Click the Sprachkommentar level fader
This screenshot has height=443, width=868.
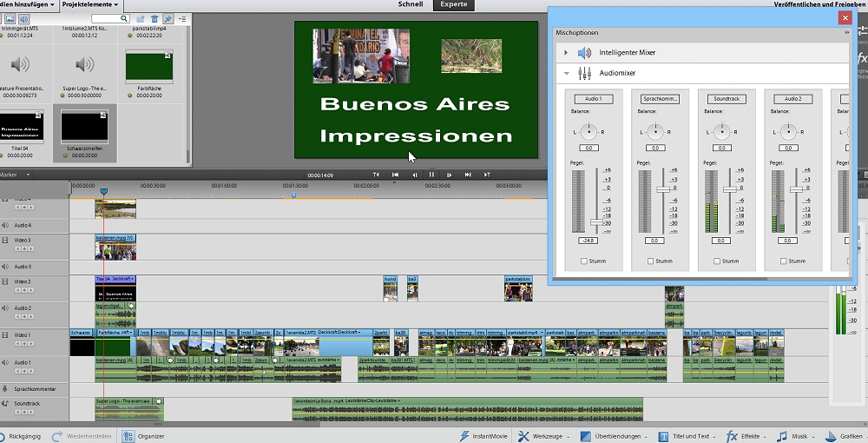[x=663, y=189]
